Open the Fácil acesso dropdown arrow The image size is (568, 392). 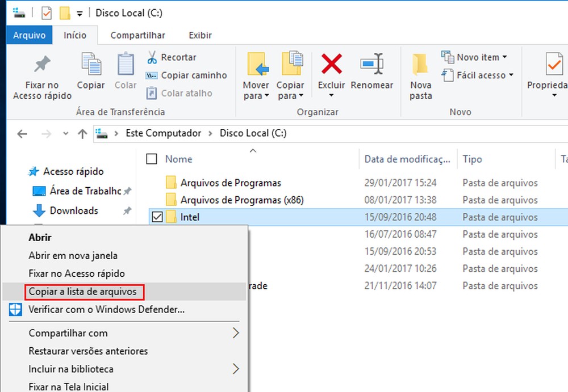click(511, 74)
